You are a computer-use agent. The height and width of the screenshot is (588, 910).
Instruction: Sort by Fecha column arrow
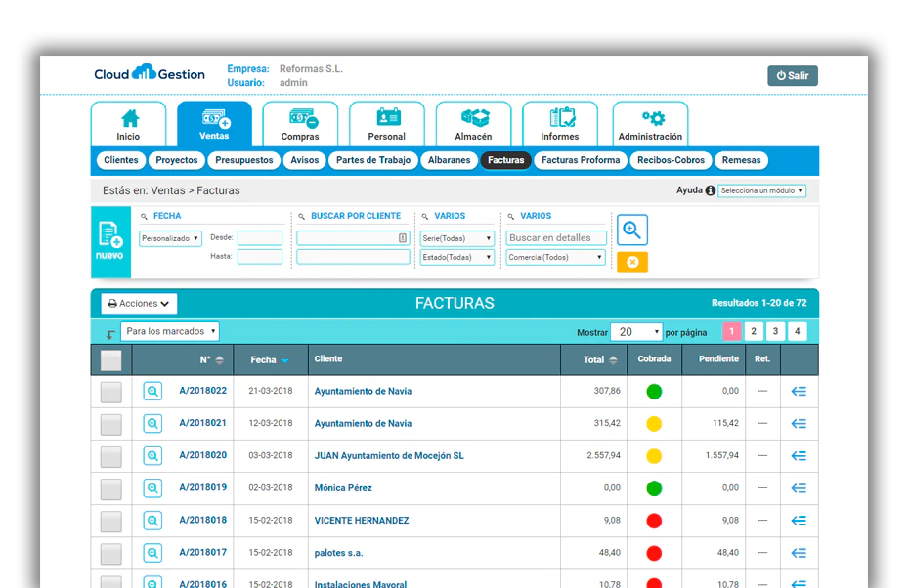point(285,360)
